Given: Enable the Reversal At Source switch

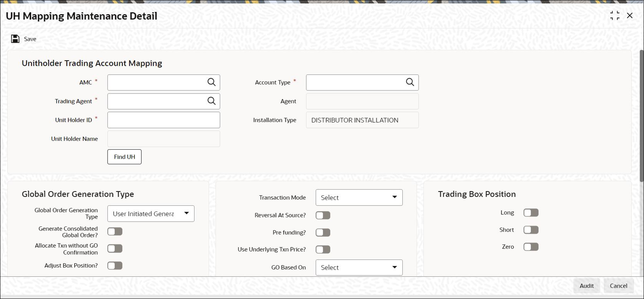Looking at the screenshot, I should point(323,215).
